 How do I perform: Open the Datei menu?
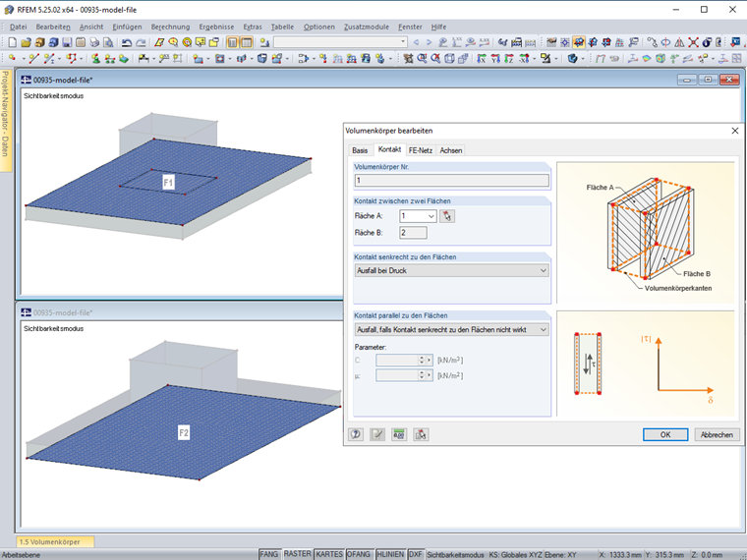pyautogui.click(x=18, y=27)
